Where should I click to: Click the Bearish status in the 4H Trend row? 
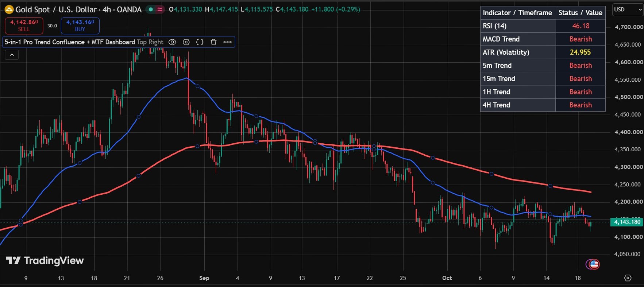tap(581, 105)
